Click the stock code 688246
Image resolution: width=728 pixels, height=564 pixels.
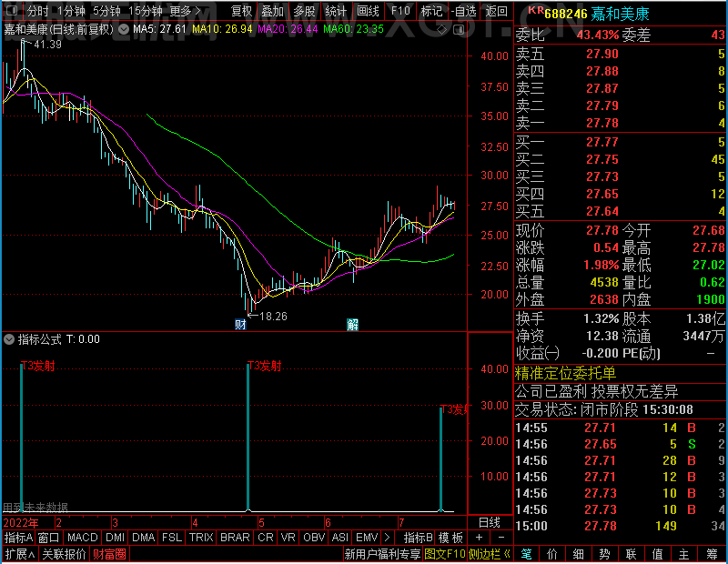[566, 14]
